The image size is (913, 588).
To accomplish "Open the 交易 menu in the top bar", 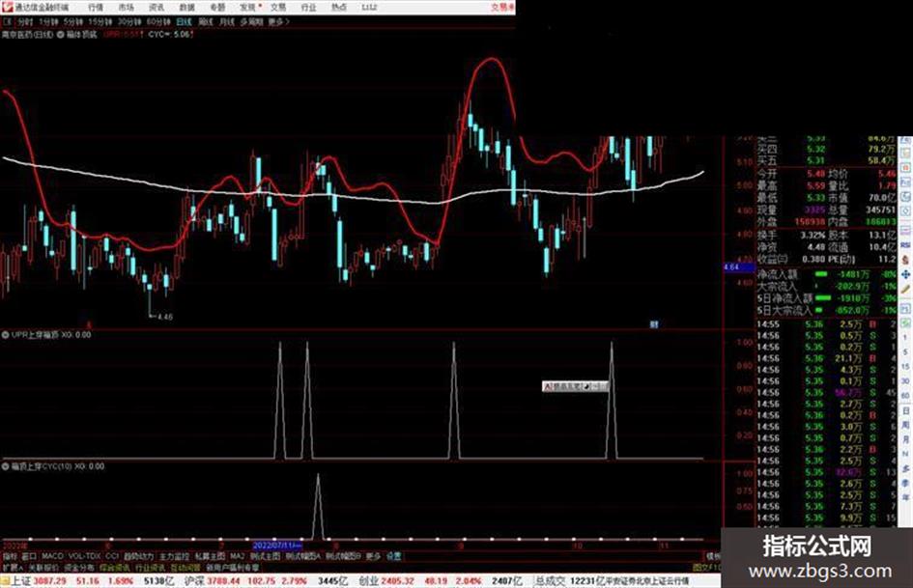I will (x=278, y=7).
